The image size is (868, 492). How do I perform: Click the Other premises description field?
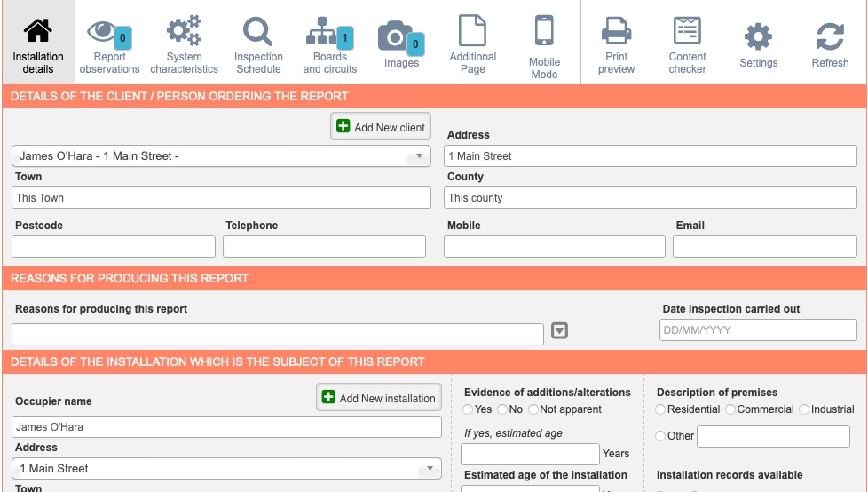point(773,437)
